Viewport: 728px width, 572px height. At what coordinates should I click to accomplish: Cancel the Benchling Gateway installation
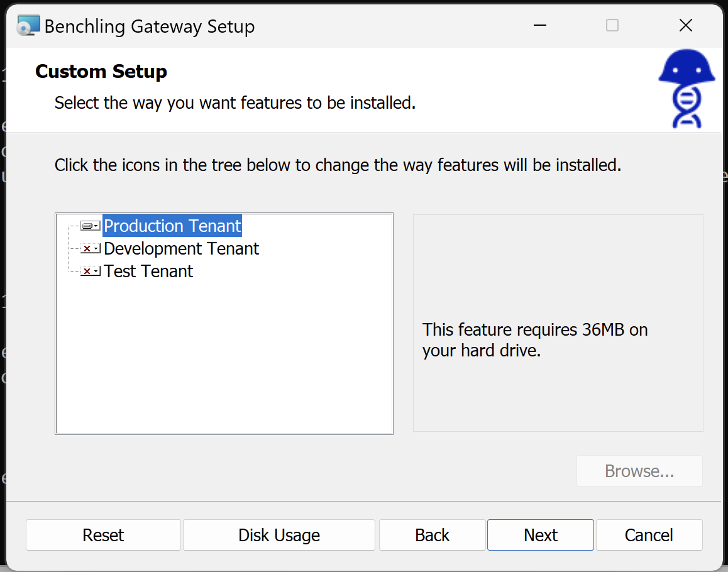tap(649, 535)
